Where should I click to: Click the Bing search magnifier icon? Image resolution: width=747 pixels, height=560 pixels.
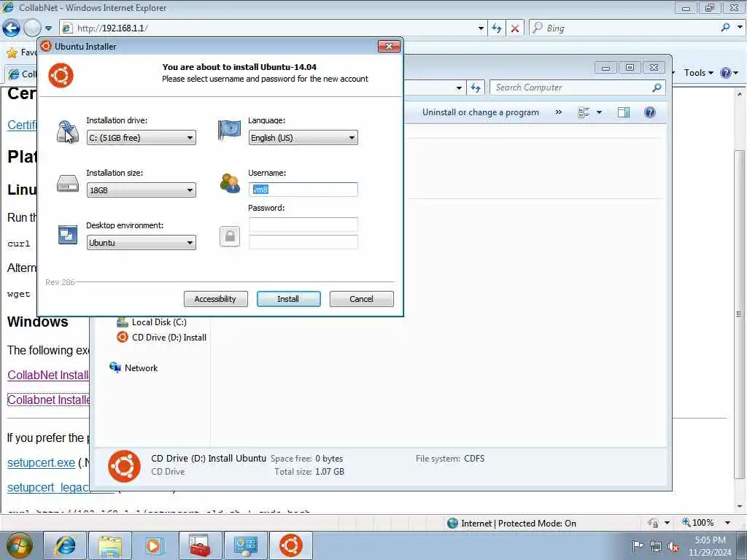pyautogui.click(x=725, y=28)
